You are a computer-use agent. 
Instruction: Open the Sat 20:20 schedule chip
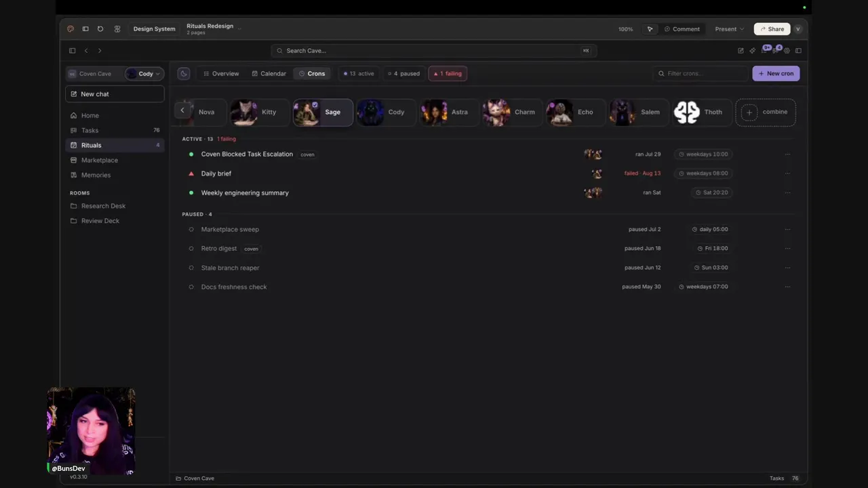[711, 192]
